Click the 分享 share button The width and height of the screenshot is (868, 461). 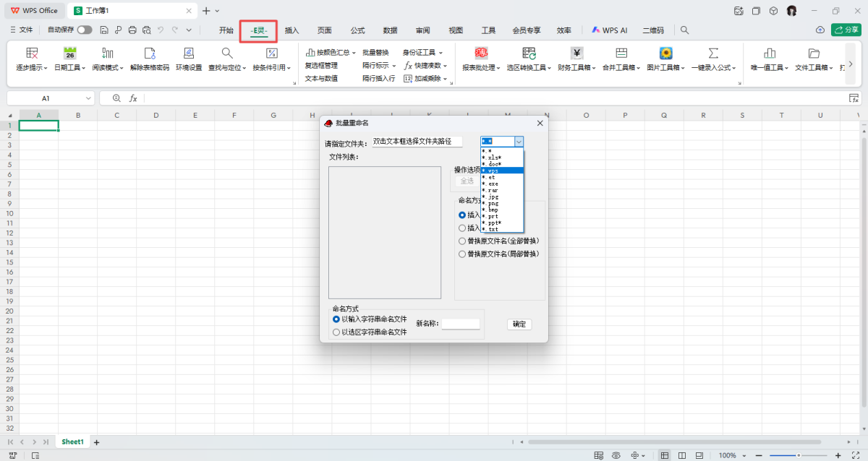846,30
